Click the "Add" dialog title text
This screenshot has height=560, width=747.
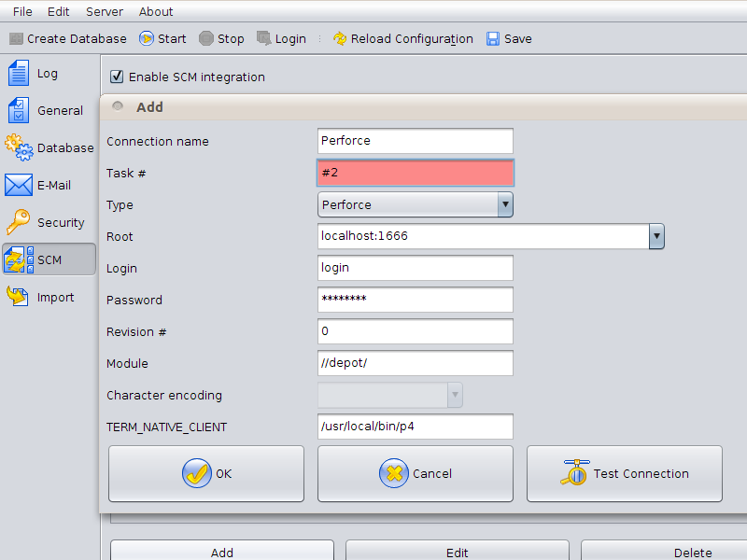149,107
